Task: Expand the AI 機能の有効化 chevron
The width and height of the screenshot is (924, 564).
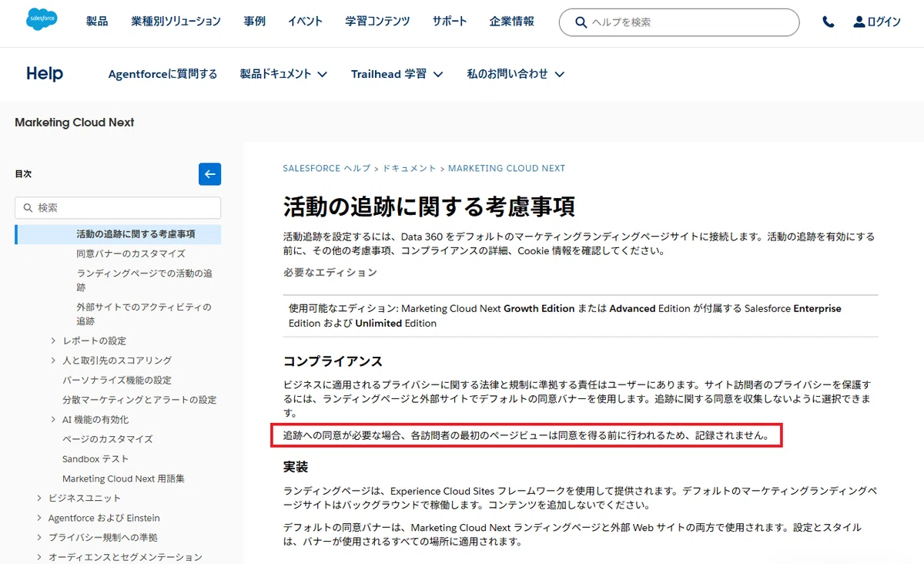Action: point(53,420)
